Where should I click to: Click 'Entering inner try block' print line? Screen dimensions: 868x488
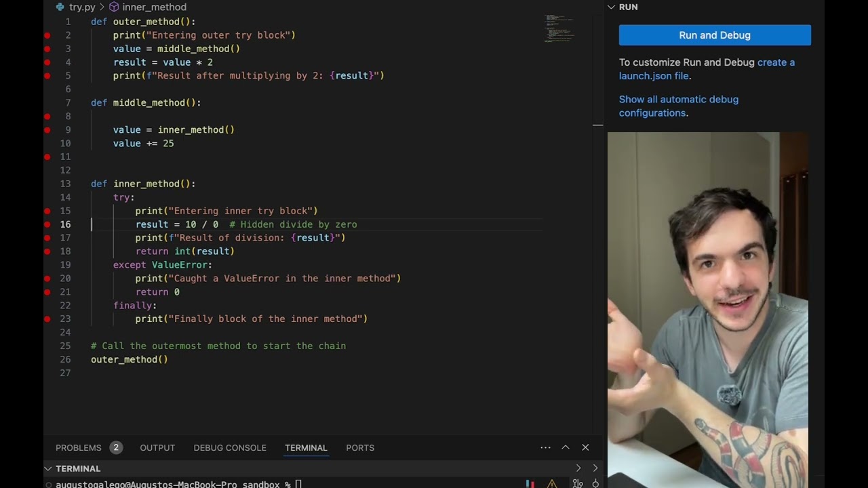click(226, 211)
